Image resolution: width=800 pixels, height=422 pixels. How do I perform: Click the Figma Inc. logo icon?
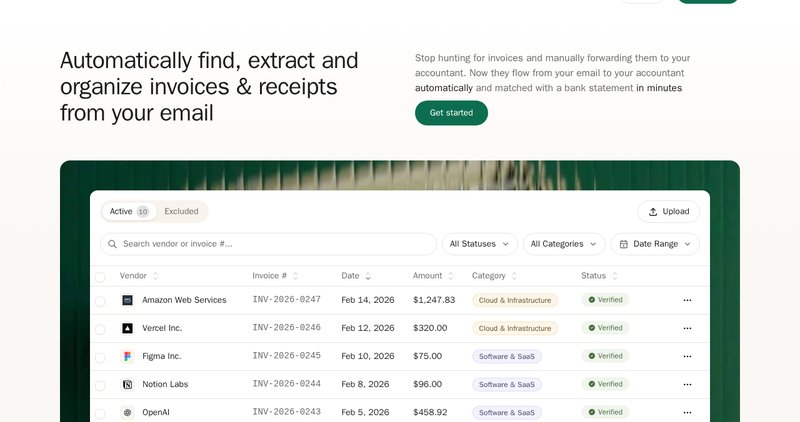(x=127, y=356)
